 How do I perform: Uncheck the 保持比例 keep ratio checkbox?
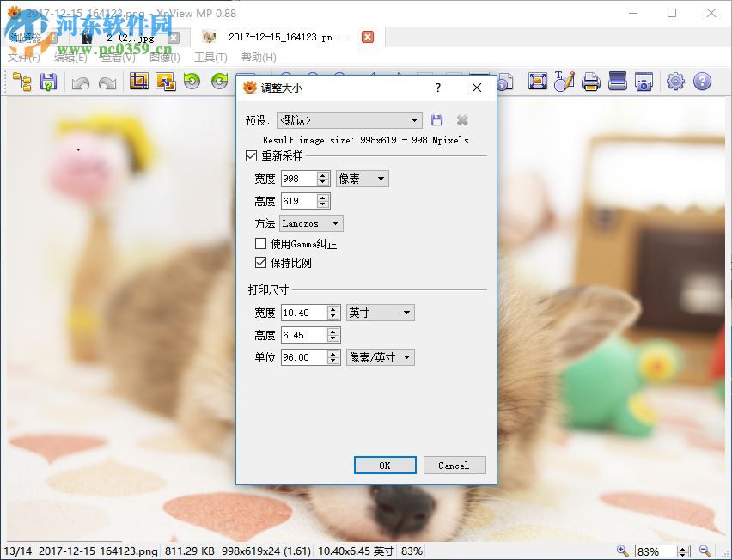260,263
